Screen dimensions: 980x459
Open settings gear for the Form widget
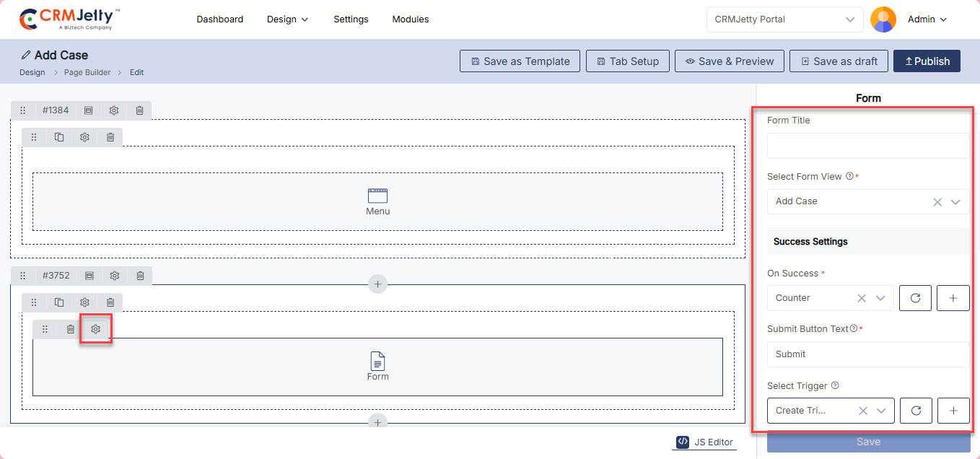(x=95, y=329)
